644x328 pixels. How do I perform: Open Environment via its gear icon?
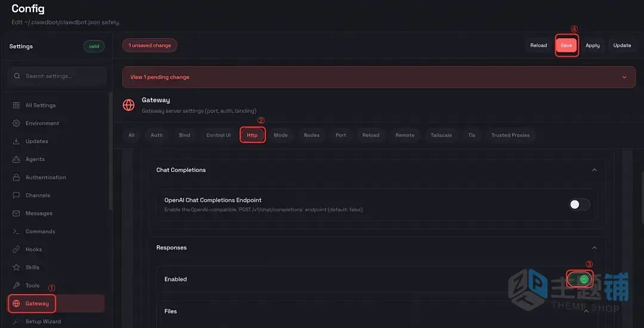(16, 123)
